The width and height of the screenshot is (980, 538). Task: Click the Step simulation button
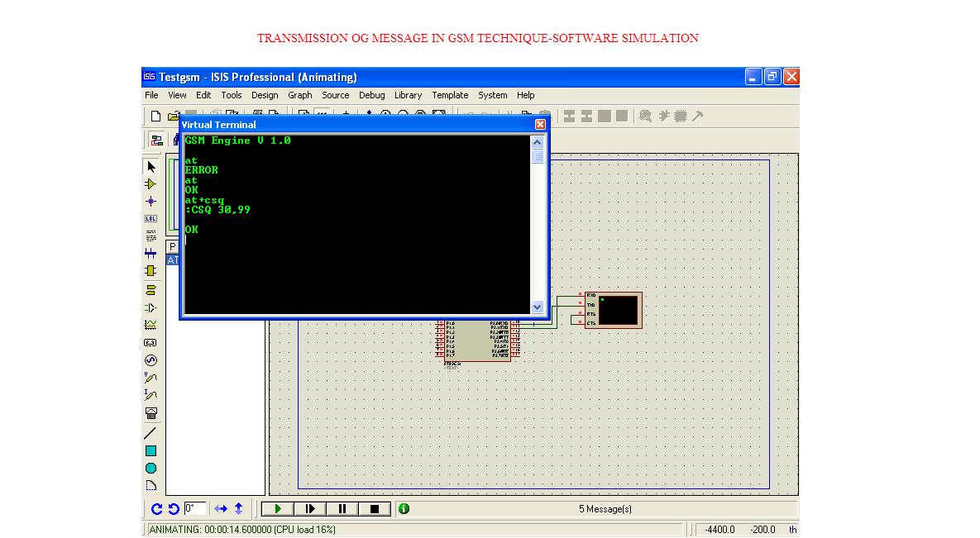pyautogui.click(x=310, y=508)
